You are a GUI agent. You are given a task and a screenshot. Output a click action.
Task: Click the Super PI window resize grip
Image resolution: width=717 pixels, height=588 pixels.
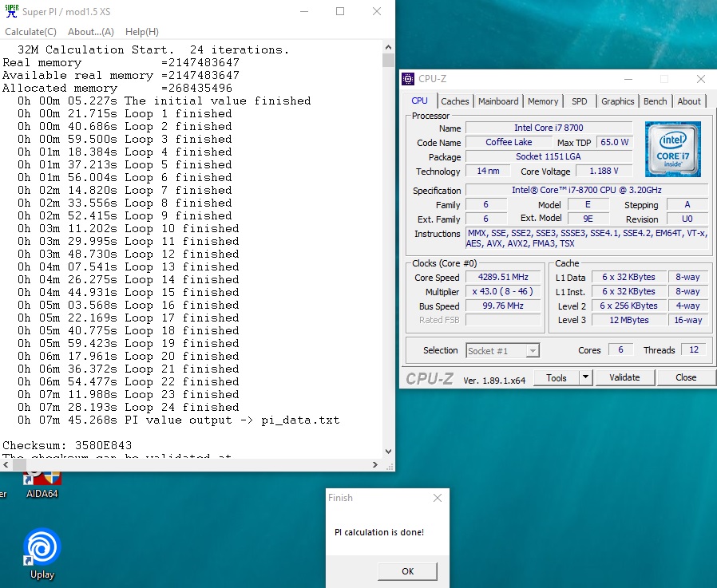(390, 467)
